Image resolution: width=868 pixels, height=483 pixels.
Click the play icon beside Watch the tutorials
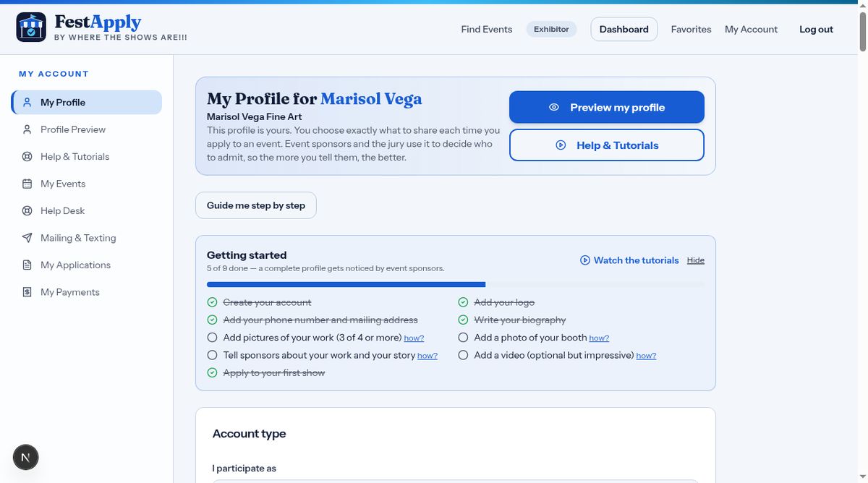[585, 260]
